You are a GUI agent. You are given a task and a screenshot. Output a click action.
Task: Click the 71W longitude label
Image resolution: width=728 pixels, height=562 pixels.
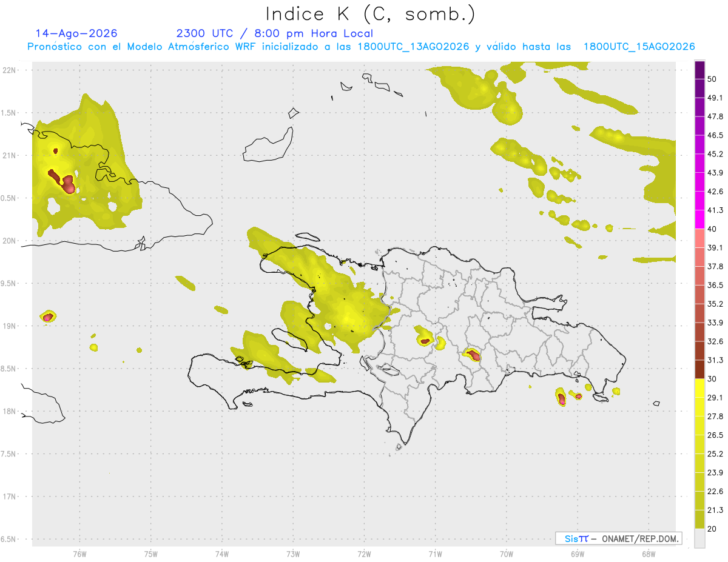[x=435, y=554]
